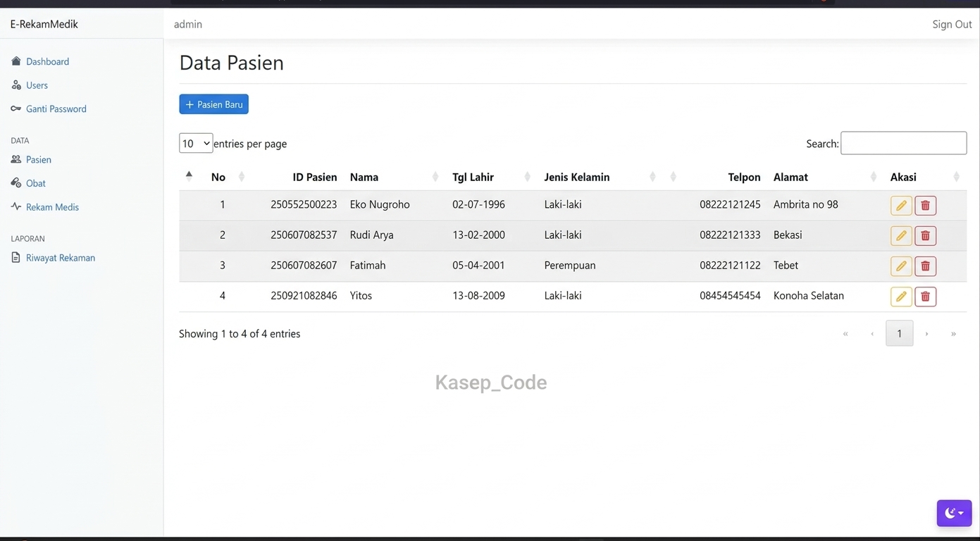
Task: Click the E-RekamMedik brand title
Action: coord(44,24)
